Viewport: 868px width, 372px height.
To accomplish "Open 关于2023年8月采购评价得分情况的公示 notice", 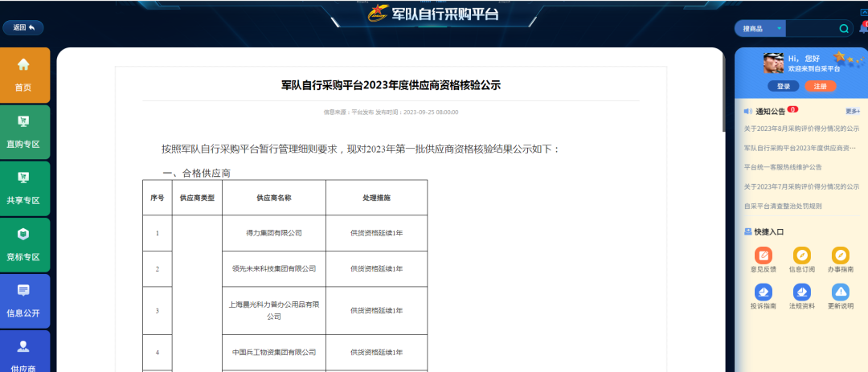I will coord(801,129).
